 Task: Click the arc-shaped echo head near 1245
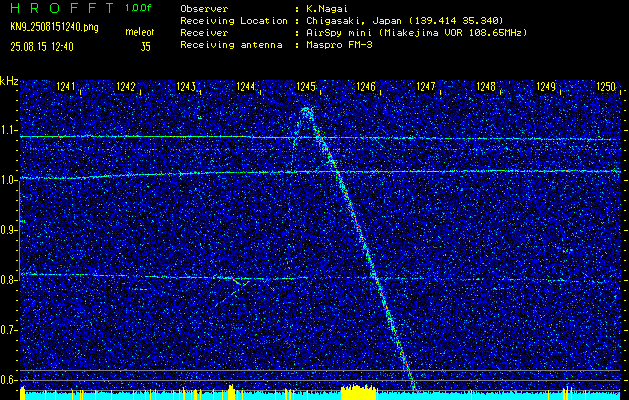(306, 114)
